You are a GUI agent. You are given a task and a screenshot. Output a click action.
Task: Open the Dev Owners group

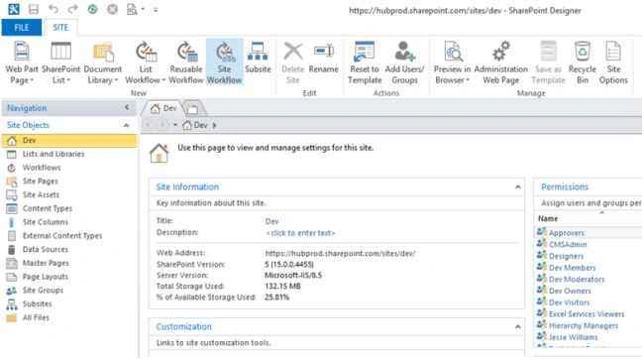click(570, 291)
